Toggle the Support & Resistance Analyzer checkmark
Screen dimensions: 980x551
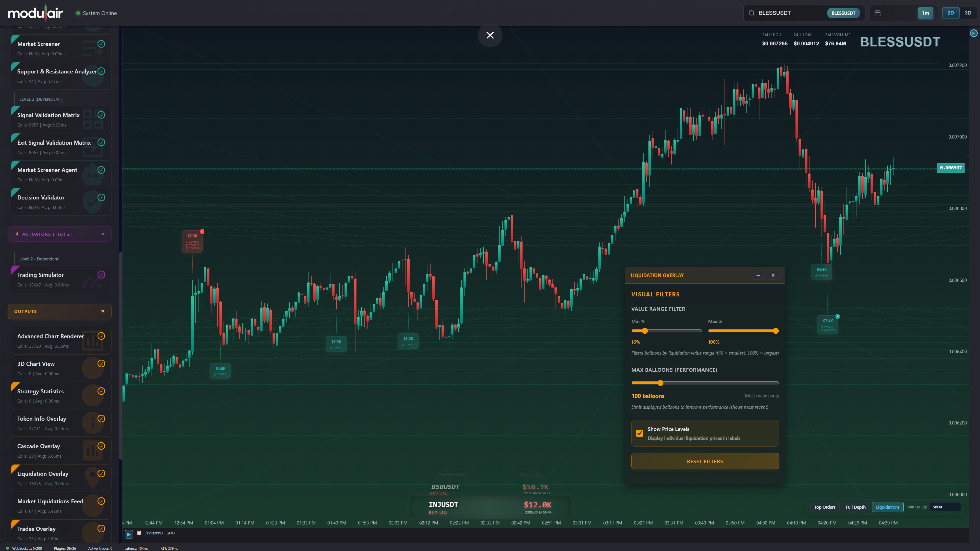(101, 71)
